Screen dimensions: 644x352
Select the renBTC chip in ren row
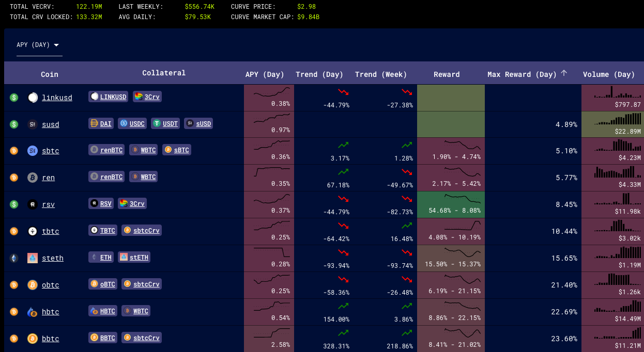point(106,177)
